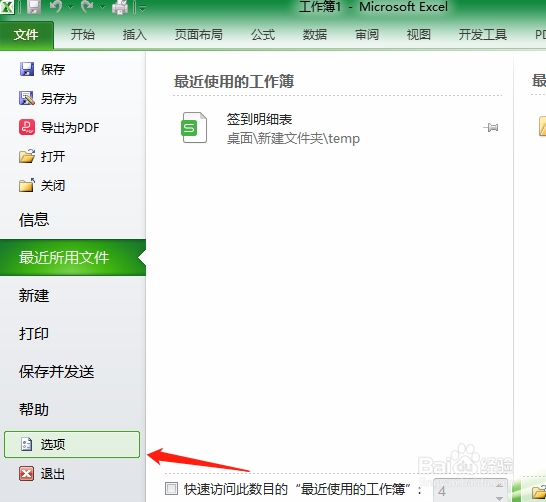Click the red 退出 exit icon
The width and height of the screenshot is (546, 502).
click(27, 473)
